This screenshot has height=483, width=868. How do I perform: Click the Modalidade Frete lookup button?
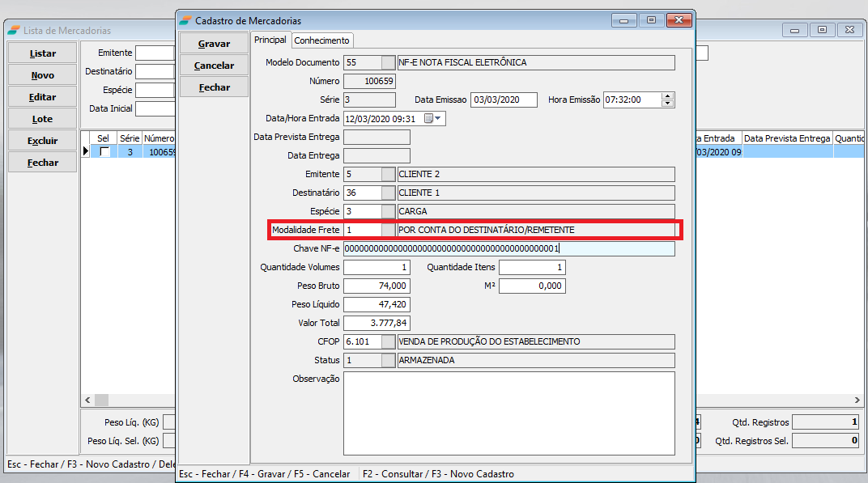click(389, 230)
